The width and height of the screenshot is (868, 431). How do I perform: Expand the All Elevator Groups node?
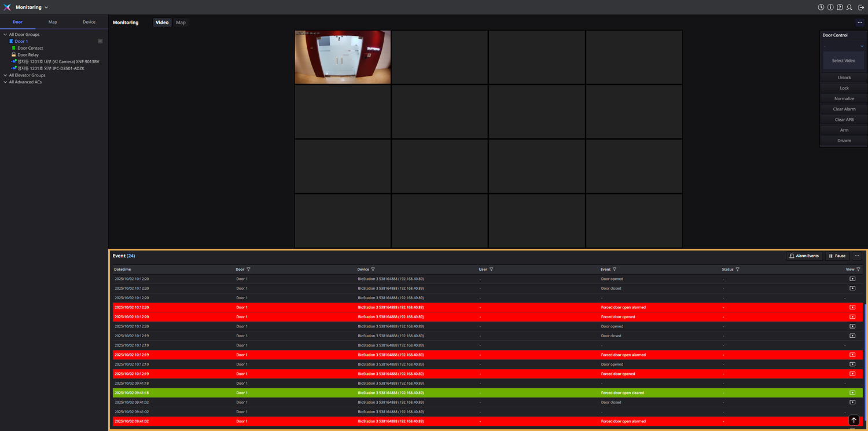coord(5,75)
